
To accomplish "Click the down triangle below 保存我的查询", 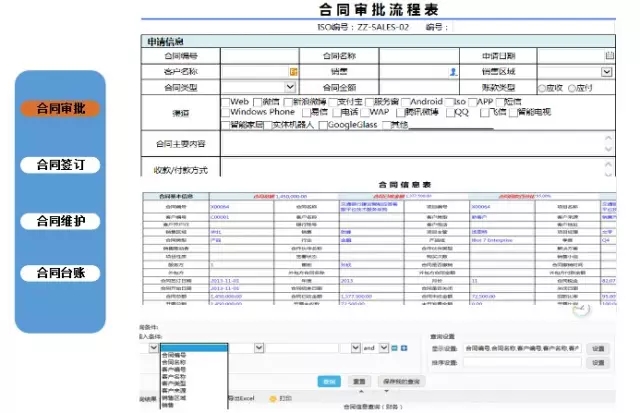I will (386, 392).
